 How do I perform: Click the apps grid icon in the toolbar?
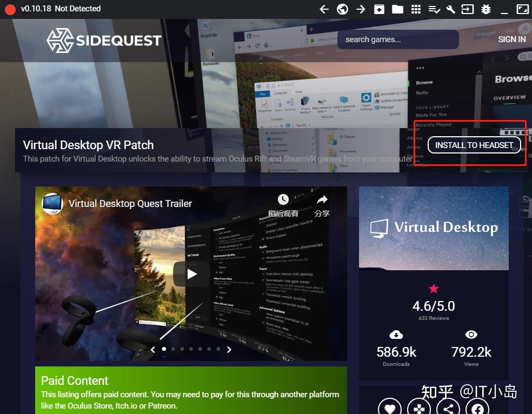pyautogui.click(x=416, y=9)
